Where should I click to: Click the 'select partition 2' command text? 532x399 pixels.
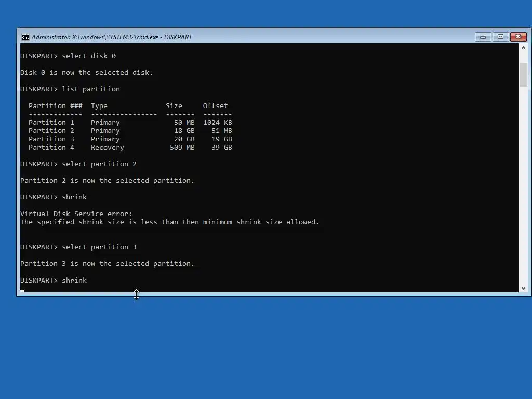point(99,164)
